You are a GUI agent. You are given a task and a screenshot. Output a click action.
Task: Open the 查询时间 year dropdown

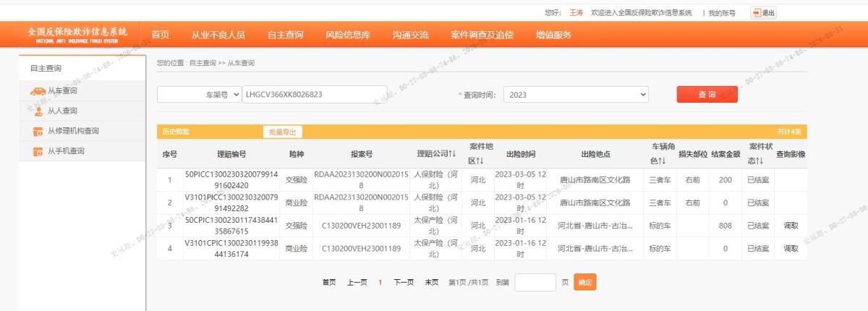coord(576,95)
